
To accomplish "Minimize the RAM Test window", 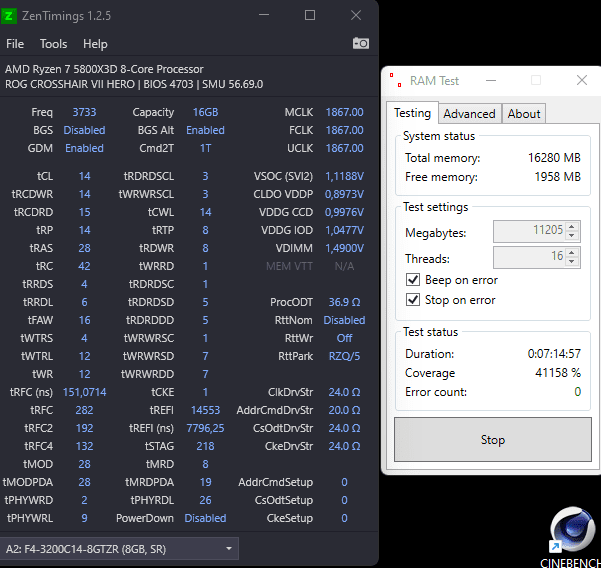I will pos(491,80).
